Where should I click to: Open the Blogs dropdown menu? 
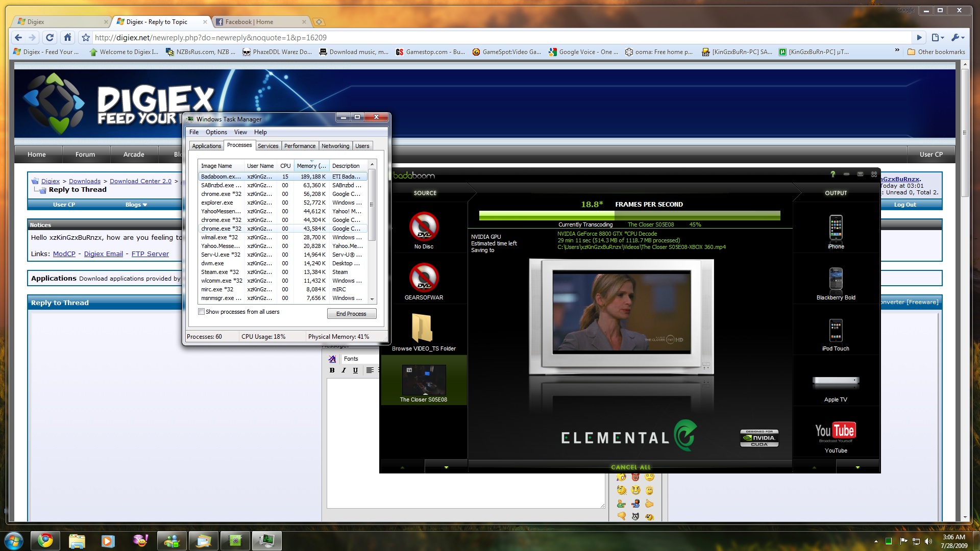(x=136, y=205)
